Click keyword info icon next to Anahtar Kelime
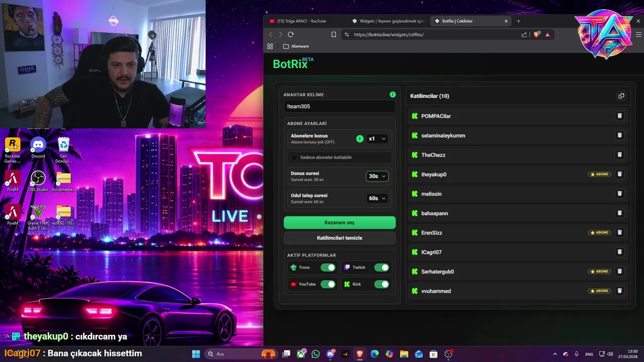The image size is (644, 362). [x=392, y=95]
